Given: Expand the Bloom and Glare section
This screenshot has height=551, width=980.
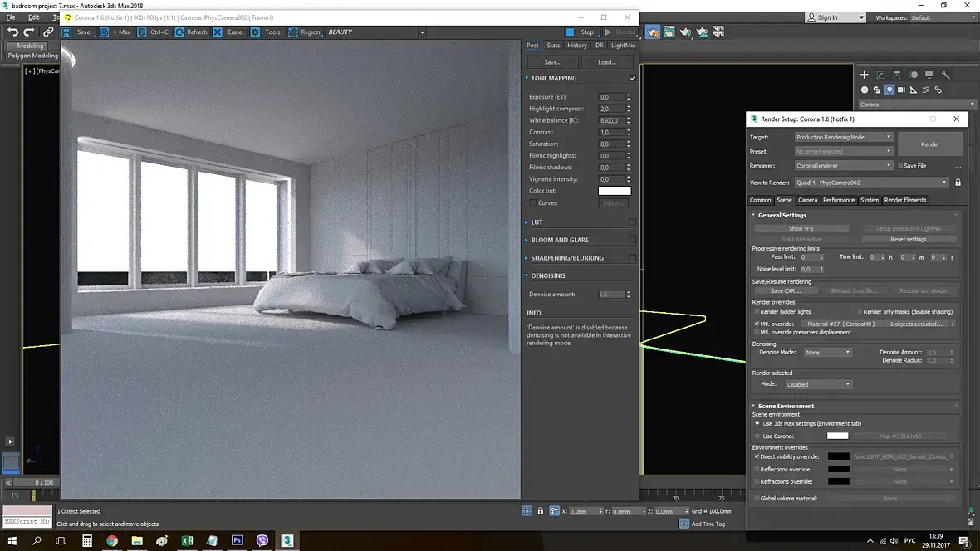Looking at the screenshot, I should pos(560,240).
